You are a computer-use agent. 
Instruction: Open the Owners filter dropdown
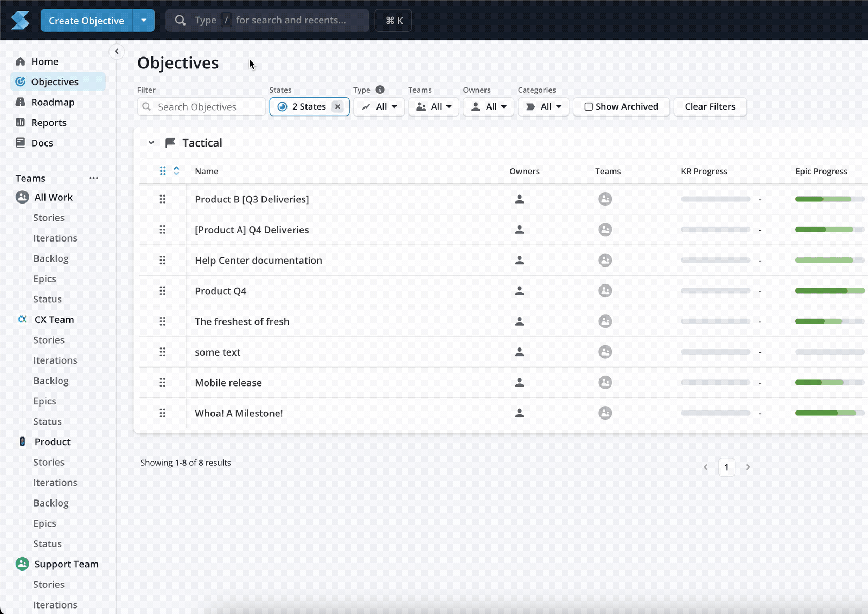(x=488, y=107)
